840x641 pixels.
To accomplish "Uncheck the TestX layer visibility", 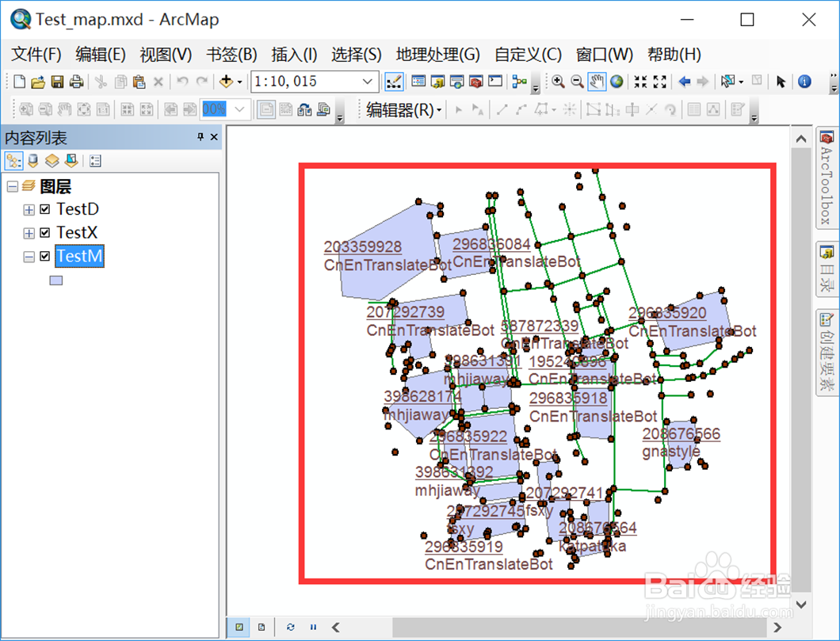I will [45, 233].
